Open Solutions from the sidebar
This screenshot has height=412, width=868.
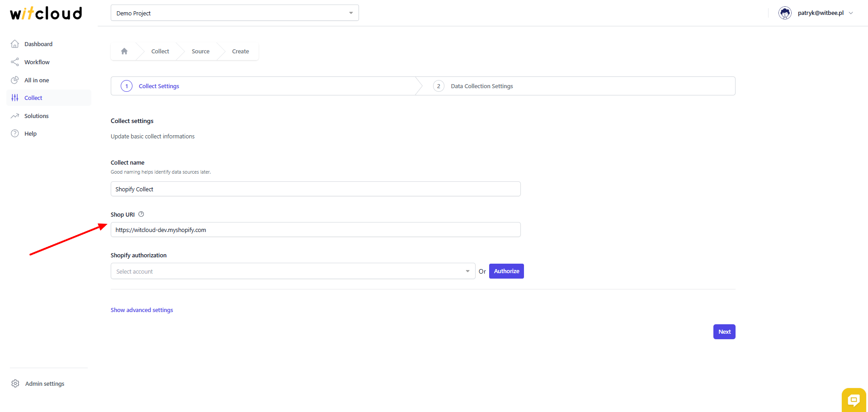pyautogui.click(x=49, y=116)
